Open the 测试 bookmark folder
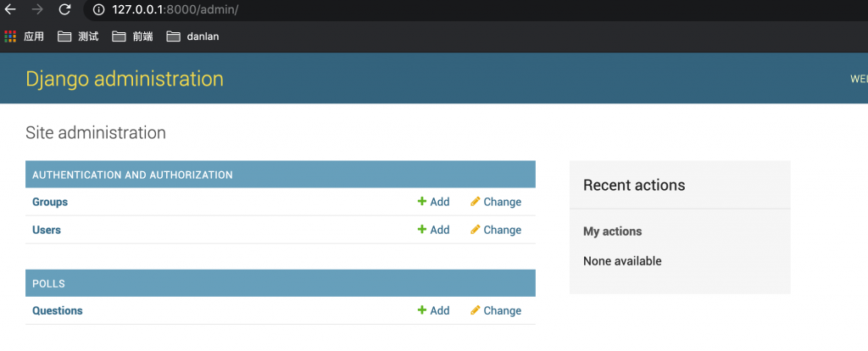The image size is (868, 351). [x=78, y=36]
